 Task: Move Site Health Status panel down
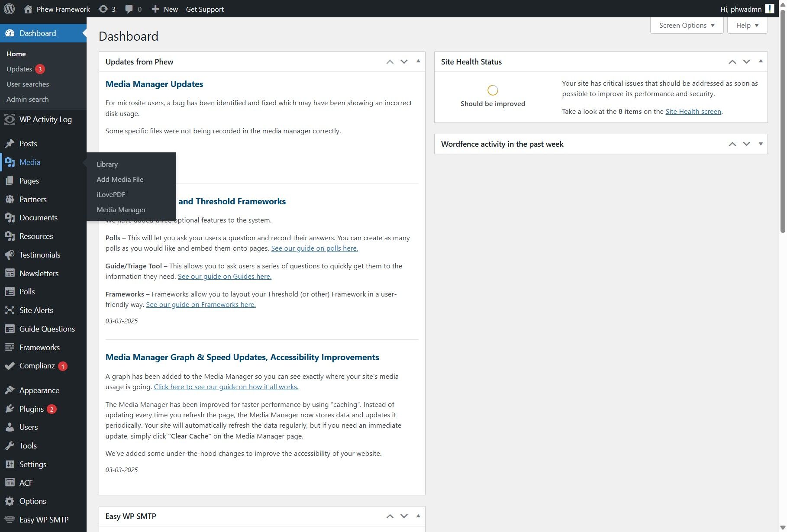[746, 61]
